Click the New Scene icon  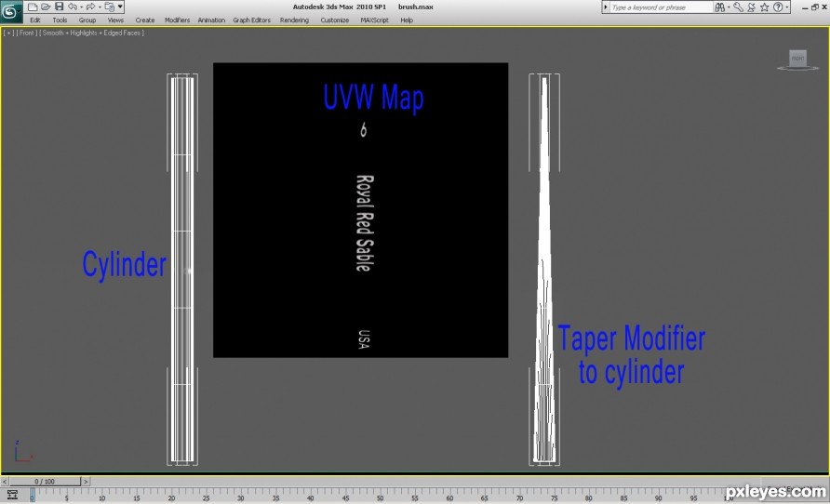33,7
